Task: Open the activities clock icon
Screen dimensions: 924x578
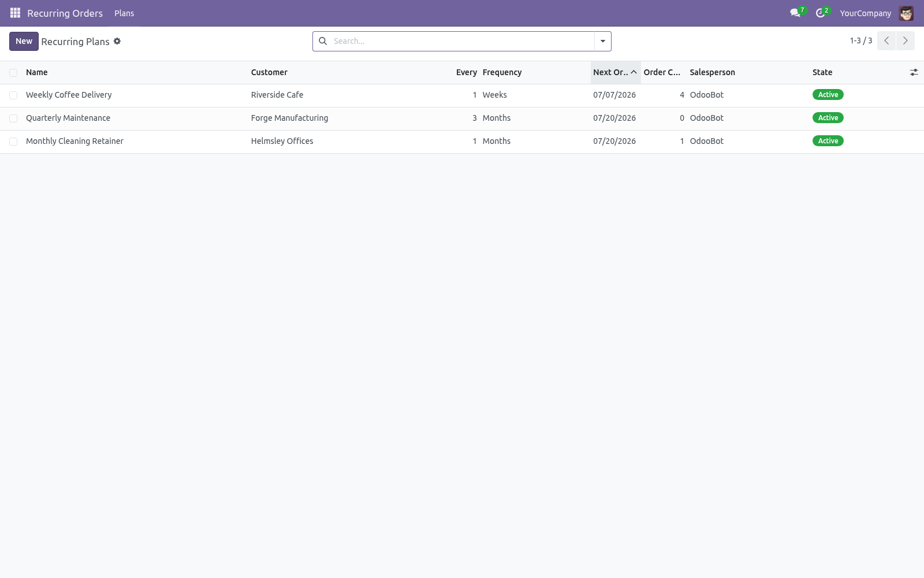Action: tap(821, 13)
